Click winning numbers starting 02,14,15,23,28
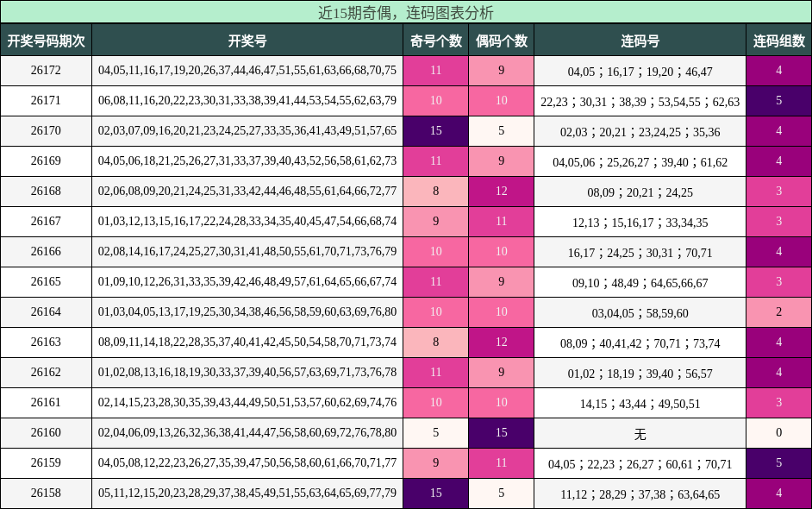Viewport: 812px width, 509px height. (247, 402)
